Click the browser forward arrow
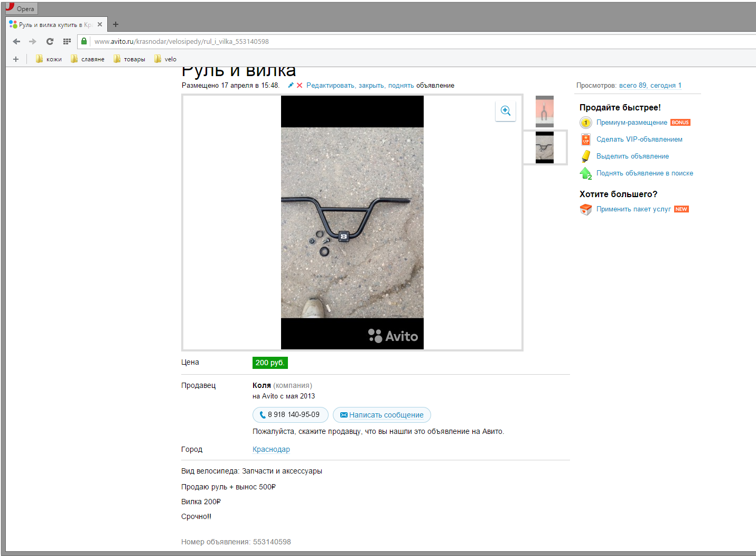Viewport: 756px width, 556px height. click(x=33, y=42)
